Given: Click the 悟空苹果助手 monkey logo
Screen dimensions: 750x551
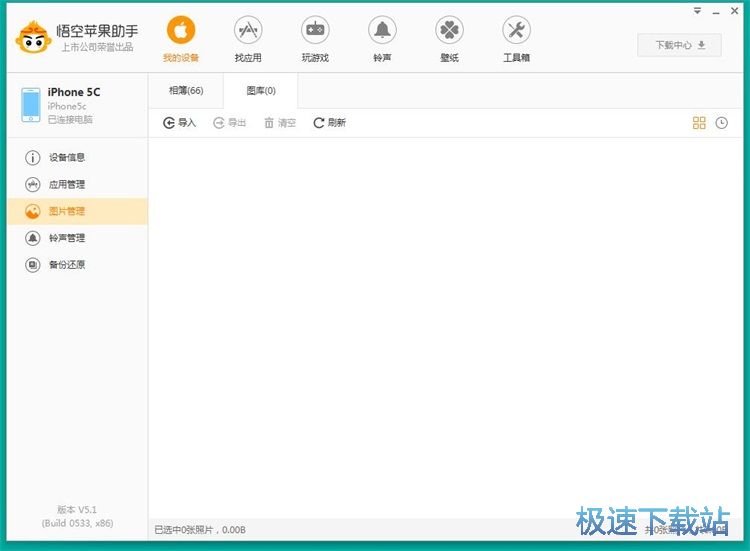Looking at the screenshot, I should pos(33,37).
